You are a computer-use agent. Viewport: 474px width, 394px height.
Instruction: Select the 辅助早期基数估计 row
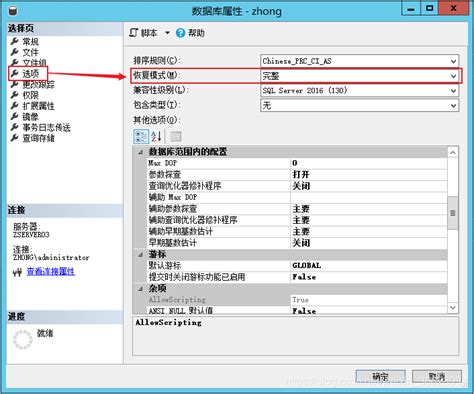coord(297,231)
